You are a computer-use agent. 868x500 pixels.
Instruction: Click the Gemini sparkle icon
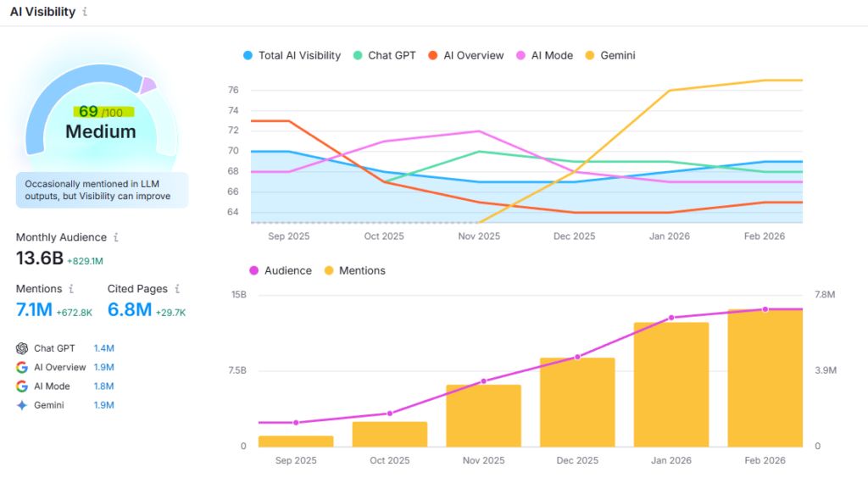22,405
